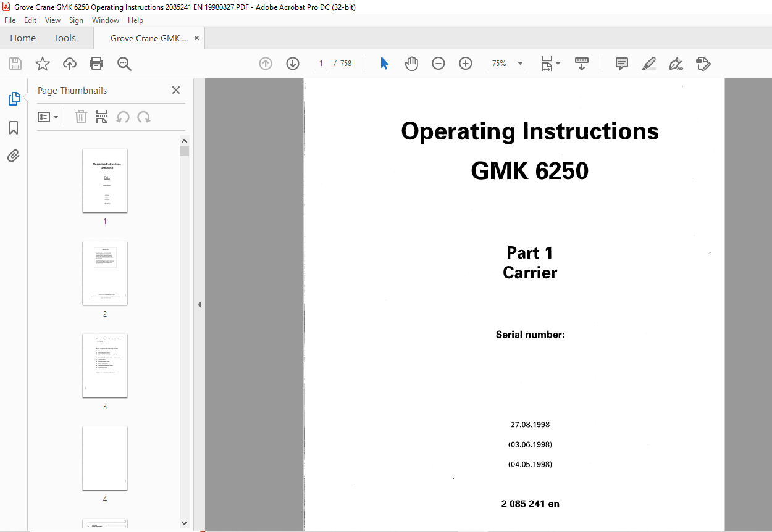Select the Highlight text tool
772x532 pixels.
[x=649, y=64]
